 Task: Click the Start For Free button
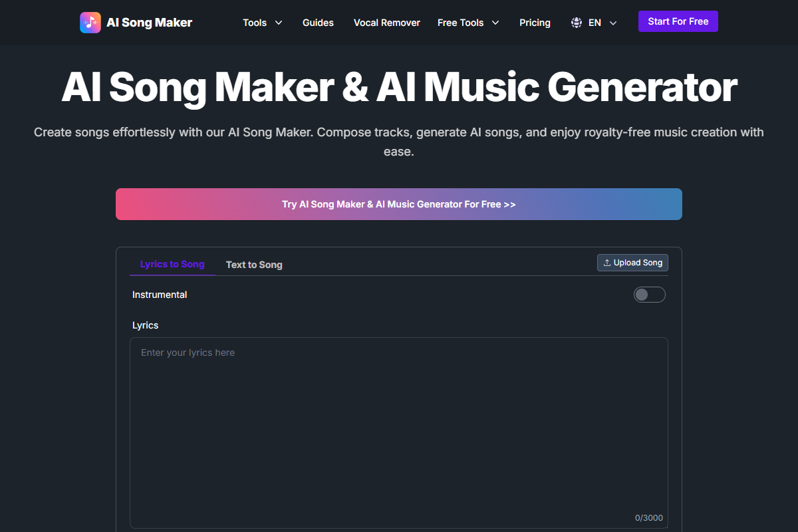pos(678,21)
